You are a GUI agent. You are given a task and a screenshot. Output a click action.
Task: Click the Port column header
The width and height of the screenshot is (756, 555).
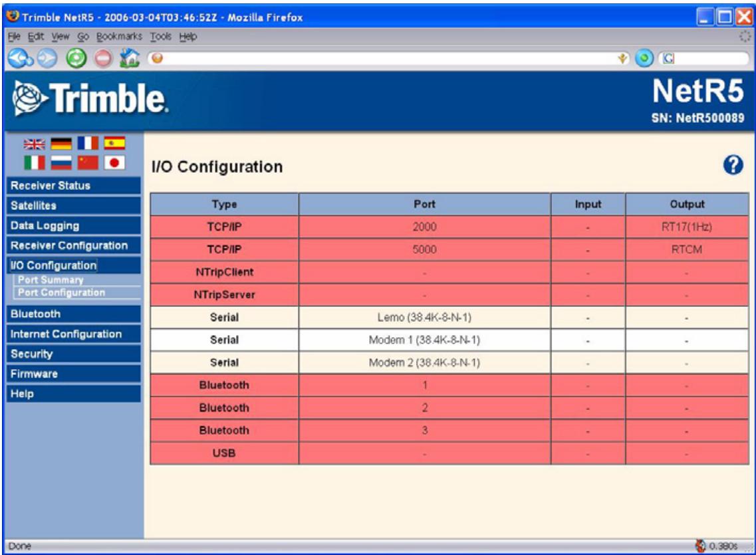click(424, 204)
